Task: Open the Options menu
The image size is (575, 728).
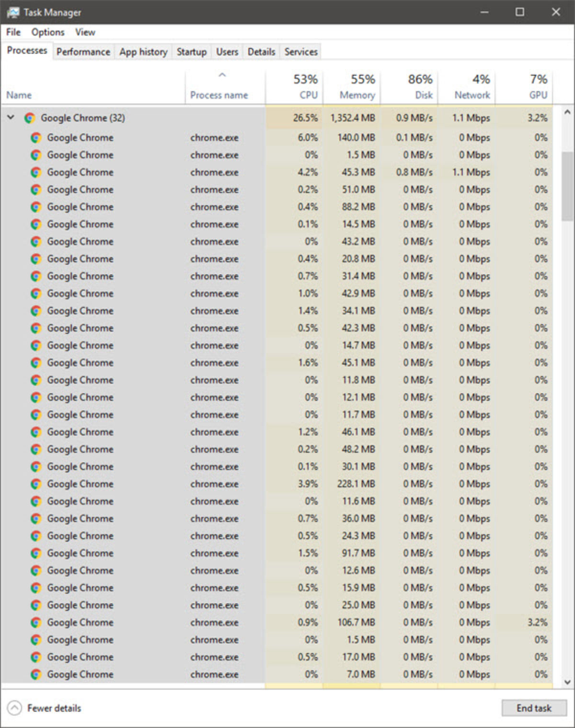Action: click(x=48, y=32)
